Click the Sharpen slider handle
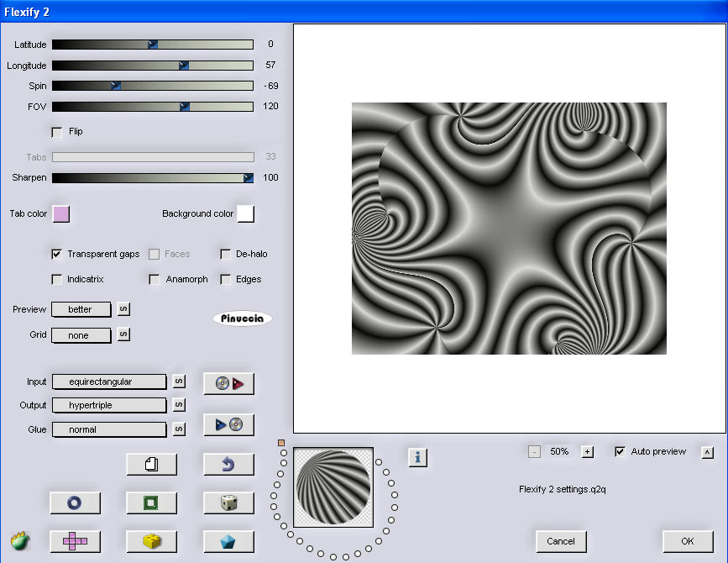Image resolution: width=728 pixels, height=563 pixels. coord(249,178)
